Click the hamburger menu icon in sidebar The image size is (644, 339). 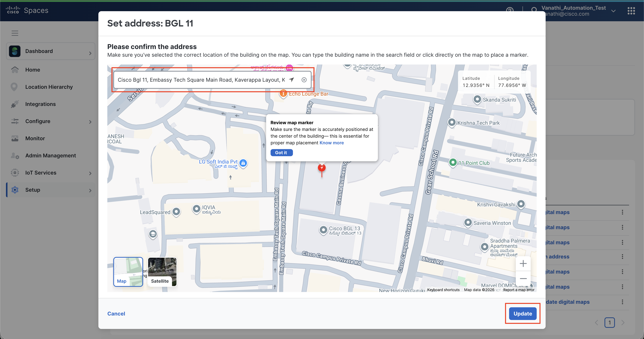(x=15, y=33)
